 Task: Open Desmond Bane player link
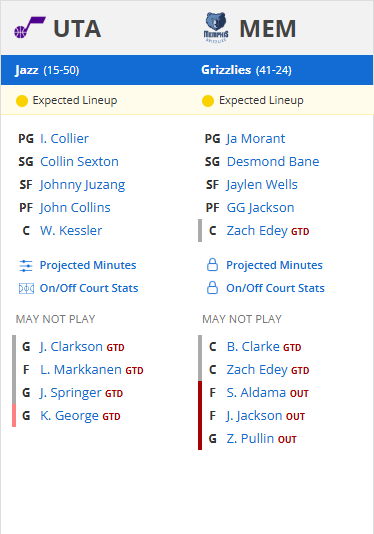click(x=273, y=161)
